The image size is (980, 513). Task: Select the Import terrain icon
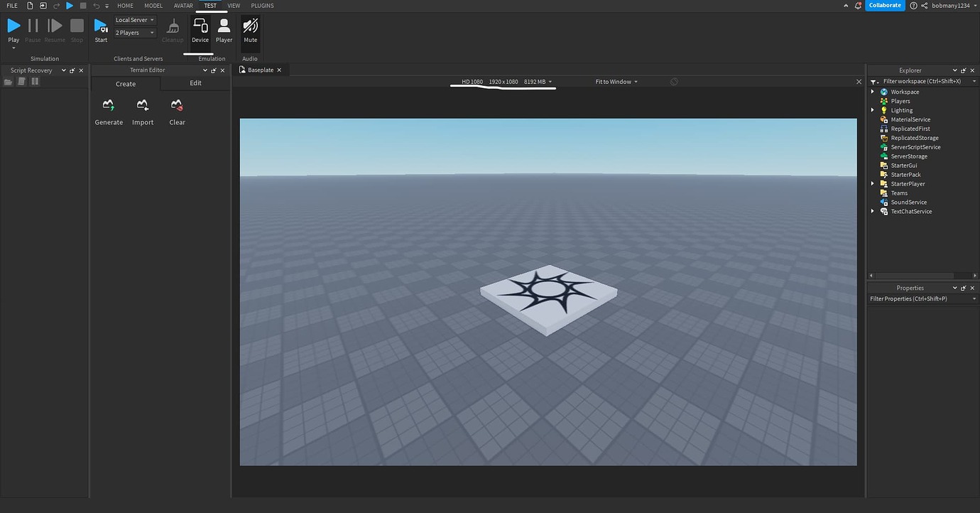pyautogui.click(x=142, y=107)
